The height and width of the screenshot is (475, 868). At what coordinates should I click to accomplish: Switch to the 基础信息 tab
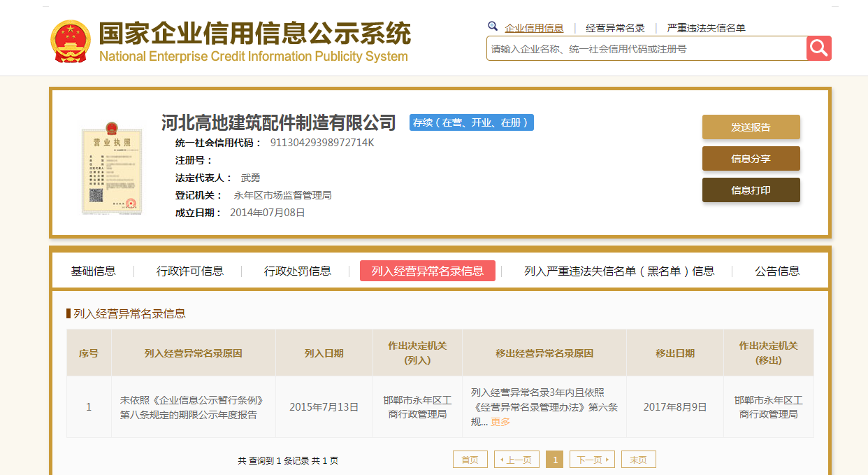pyautogui.click(x=93, y=271)
